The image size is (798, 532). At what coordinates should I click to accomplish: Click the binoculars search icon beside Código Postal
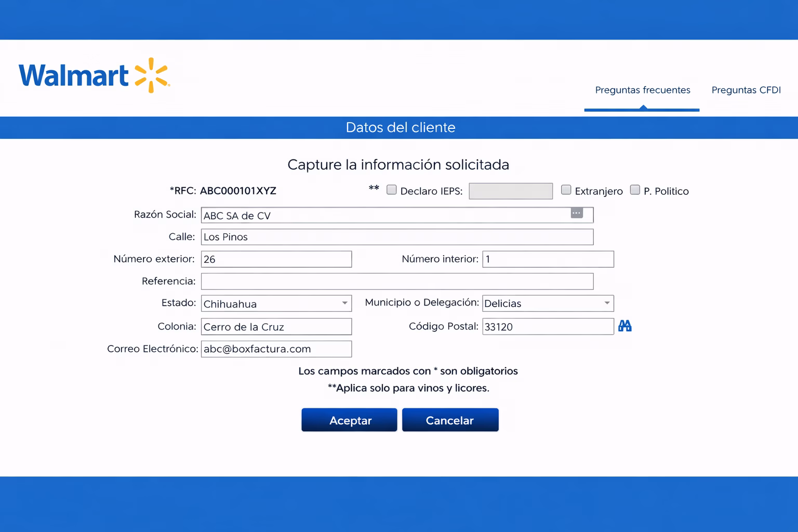(625, 326)
